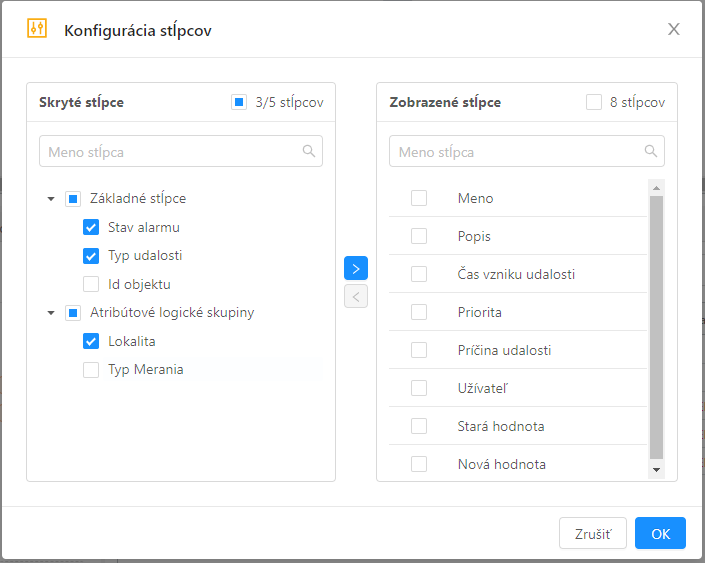Click search icon in hidden columns field
705x563 pixels.
[309, 151]
